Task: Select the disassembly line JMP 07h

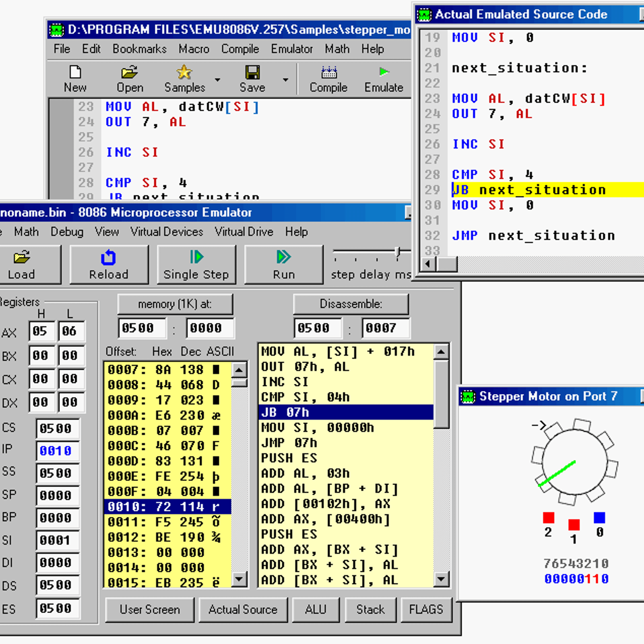Action: (x=346, y=443)
